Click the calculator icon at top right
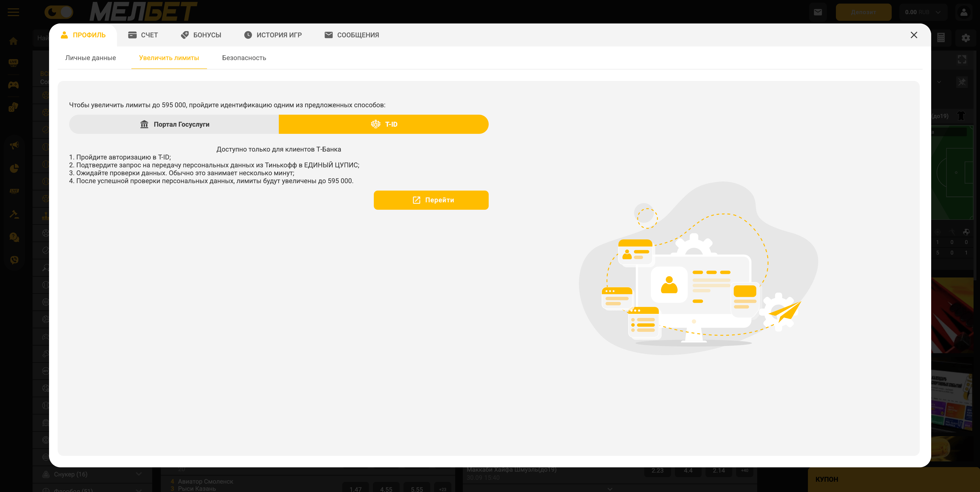Image resolution: width=980 pixels, height=492 pixels. pos(941,38)
